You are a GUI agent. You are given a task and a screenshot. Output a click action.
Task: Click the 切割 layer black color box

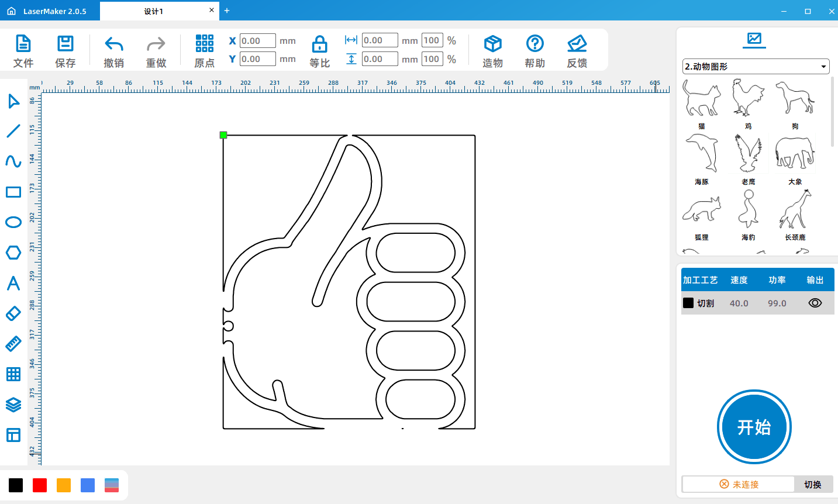(x=688, y=303)
